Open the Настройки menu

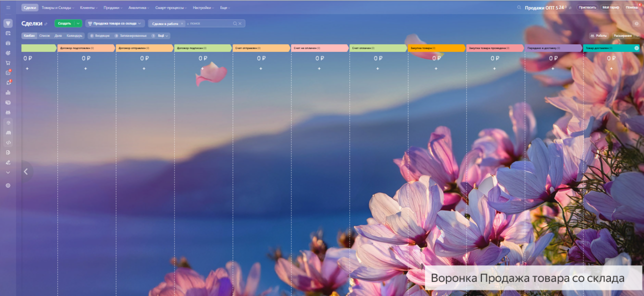click(204, 7)
